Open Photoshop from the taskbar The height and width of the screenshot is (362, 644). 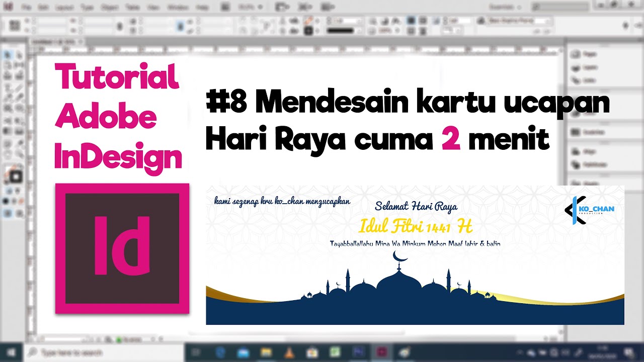tap(359, 352)
